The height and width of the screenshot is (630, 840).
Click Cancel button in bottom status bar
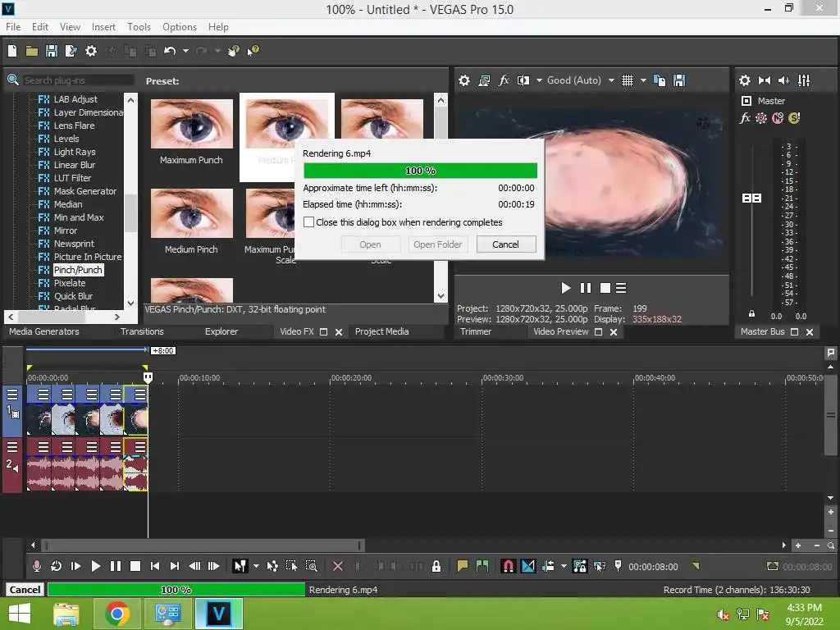click(x=25, y=589)
